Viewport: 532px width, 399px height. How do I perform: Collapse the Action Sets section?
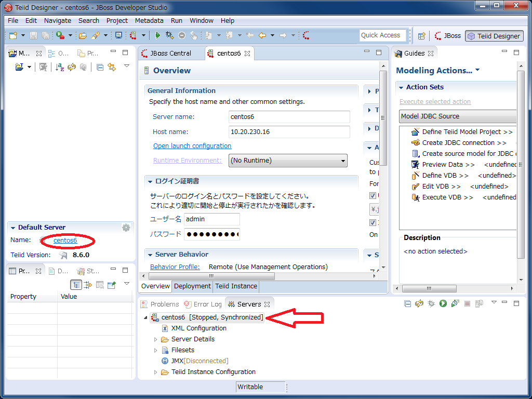tap(401, 87)
